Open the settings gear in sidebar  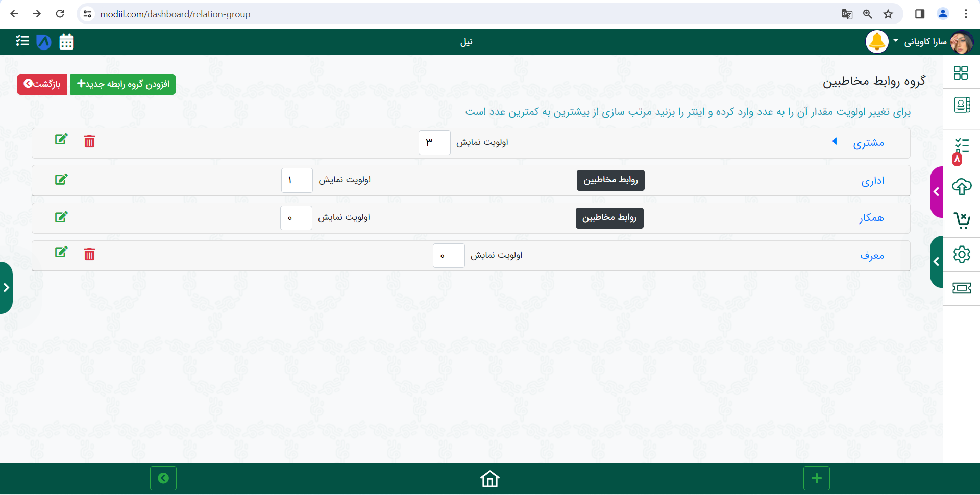coord(962,254)
